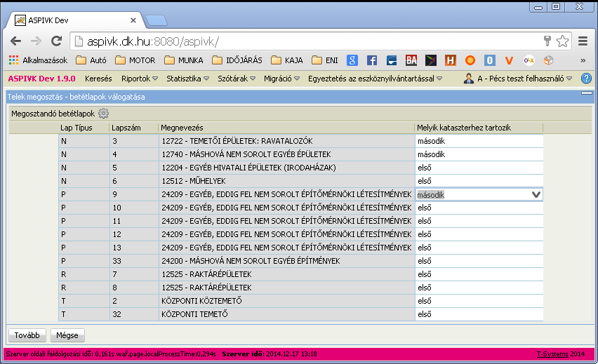Screen dimensions: 598x364
Task: Open the IDŐJÁRÁS bookmark folder
Action: pos(237,60)
